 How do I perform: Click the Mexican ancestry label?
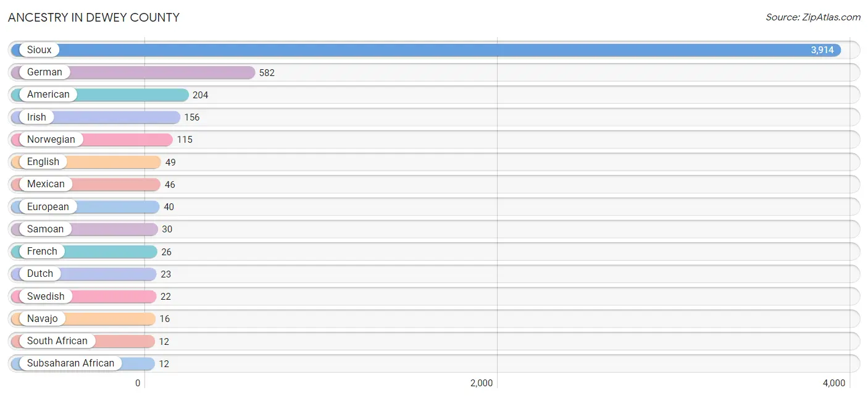(46, 184)
